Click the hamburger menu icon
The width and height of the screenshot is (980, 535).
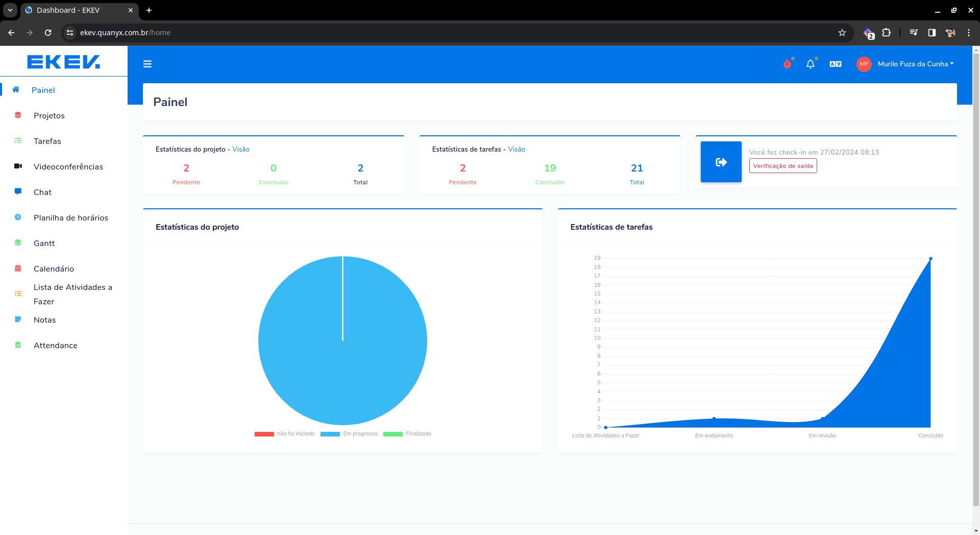[x=148, y=64]
